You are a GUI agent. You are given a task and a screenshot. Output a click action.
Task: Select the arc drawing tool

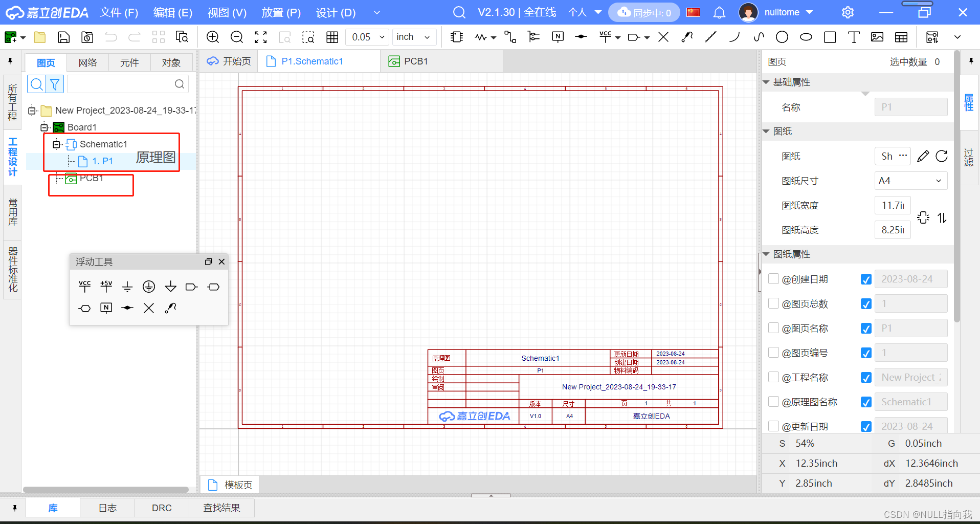tap(734, 37)
